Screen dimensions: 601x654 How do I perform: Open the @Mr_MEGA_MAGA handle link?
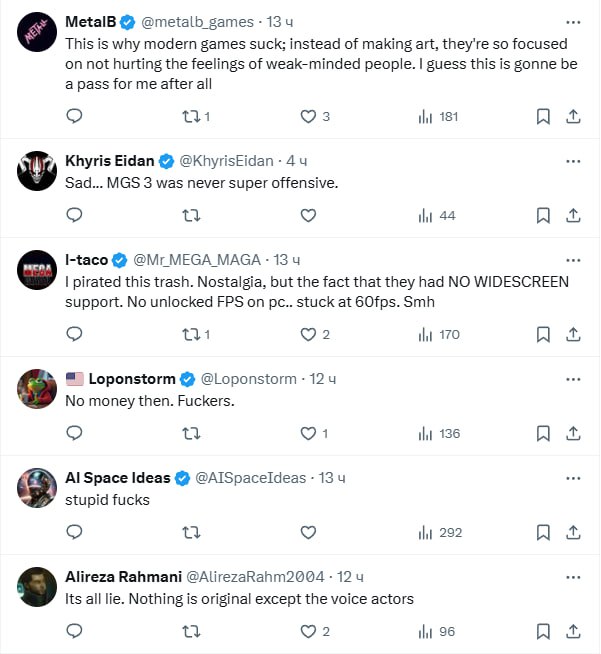[198, 259]
